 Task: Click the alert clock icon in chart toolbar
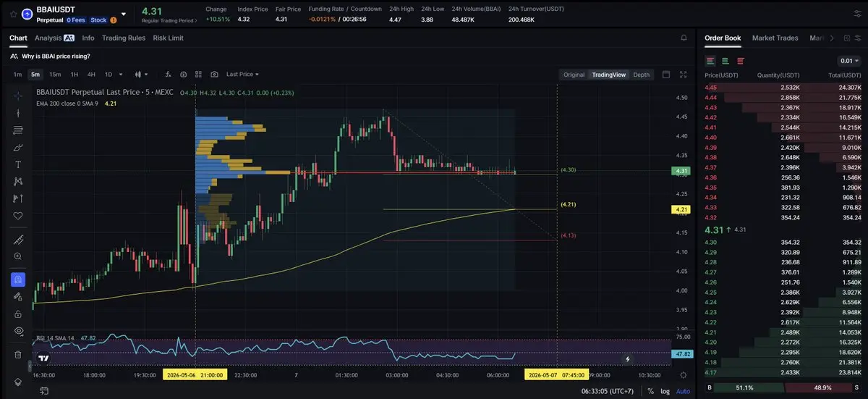click(184, 74)
